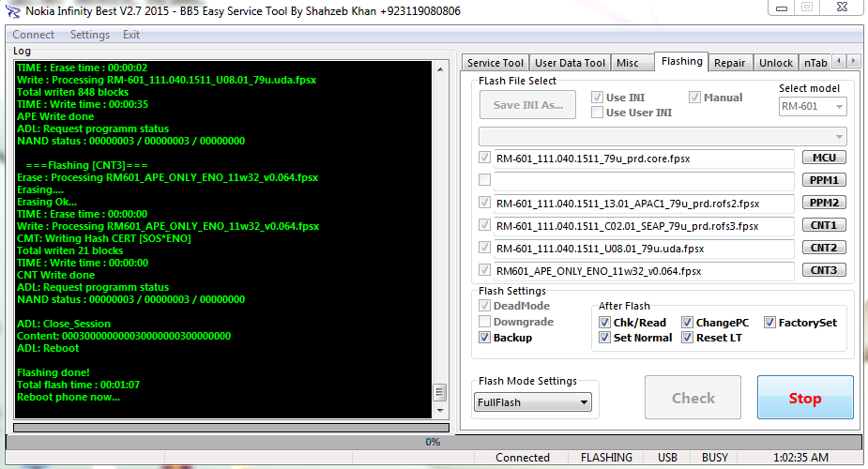Click the Check button
The height and width of the screenshot is (469, 868).
click(x=693, y=398)
